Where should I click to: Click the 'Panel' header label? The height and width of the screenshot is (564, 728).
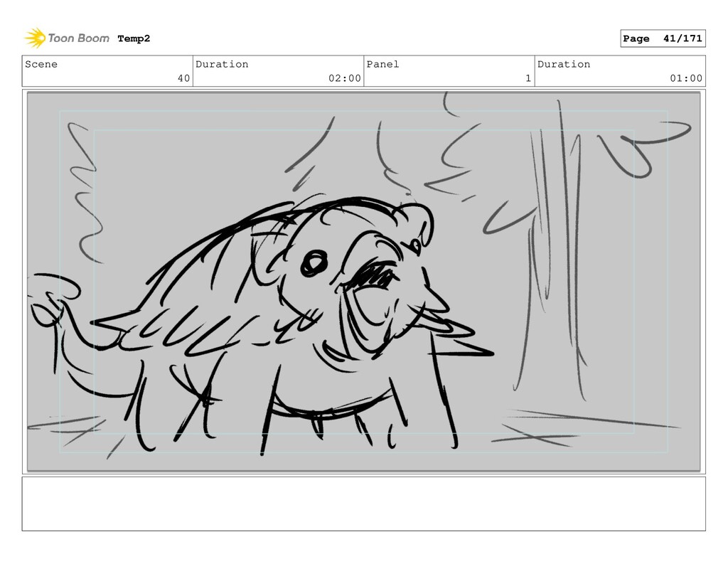tap(382, 64)
